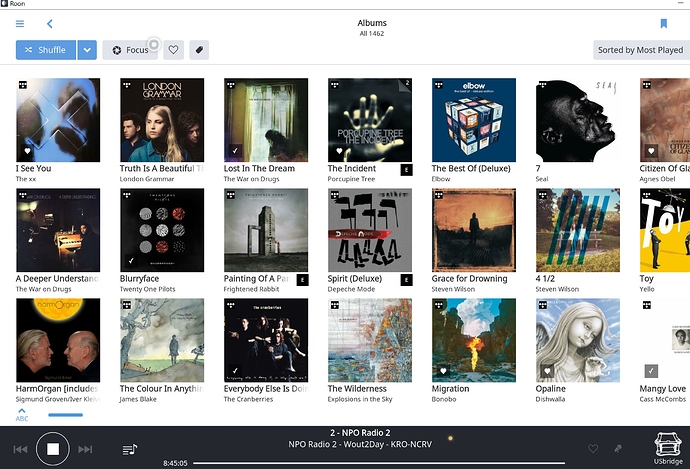Open I See You album cover
Image resolution: width=690 pixels, height=469 pixels.
[x=58, y=120]
